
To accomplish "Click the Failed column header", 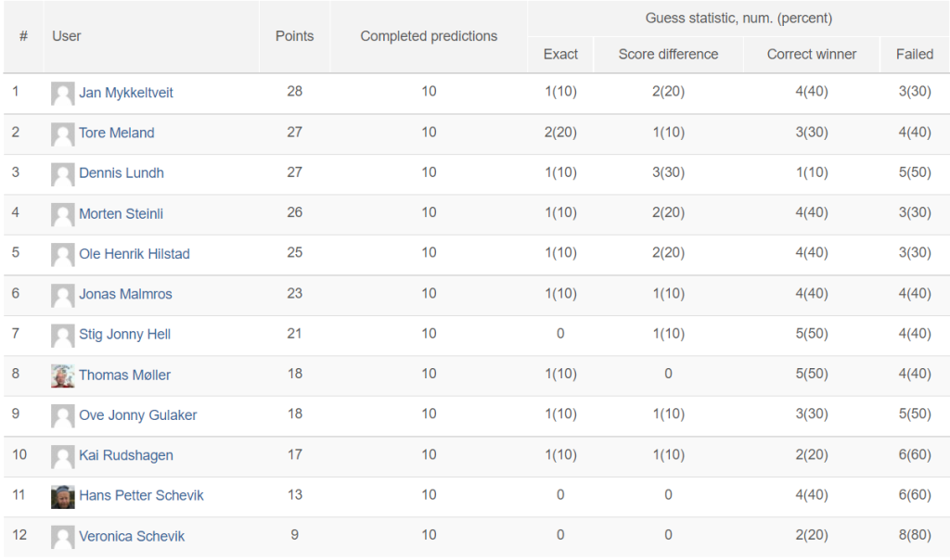I will pyautogui.click(x=914, y=55).
